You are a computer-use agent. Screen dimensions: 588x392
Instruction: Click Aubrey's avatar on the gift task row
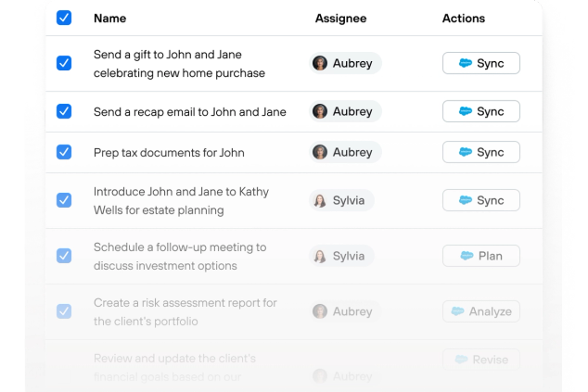[320, 63]
